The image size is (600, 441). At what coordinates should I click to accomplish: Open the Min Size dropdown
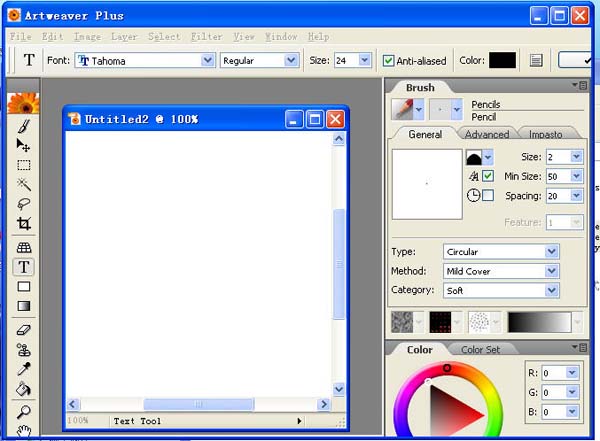tap(576, 176)
